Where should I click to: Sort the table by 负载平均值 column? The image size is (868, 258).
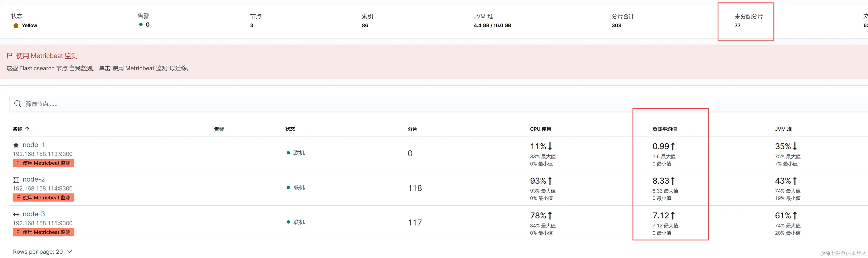(664, 129)
